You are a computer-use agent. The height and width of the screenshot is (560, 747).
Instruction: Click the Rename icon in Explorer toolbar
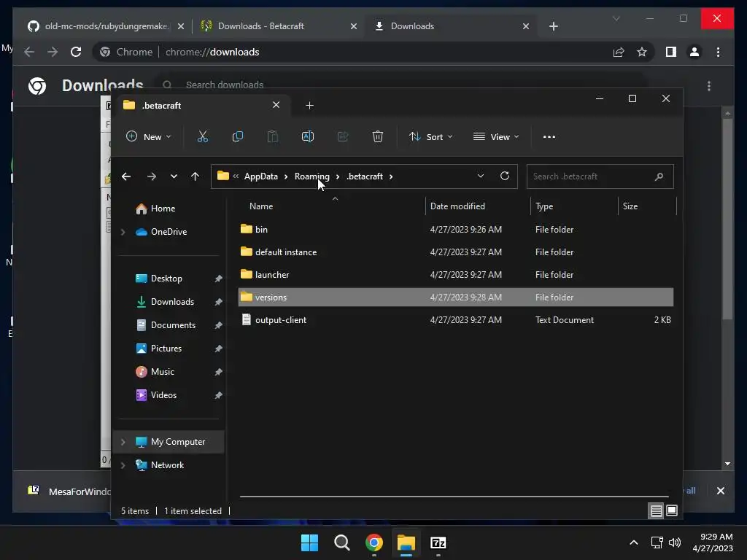pyautogui.click(x=308, y=136)
